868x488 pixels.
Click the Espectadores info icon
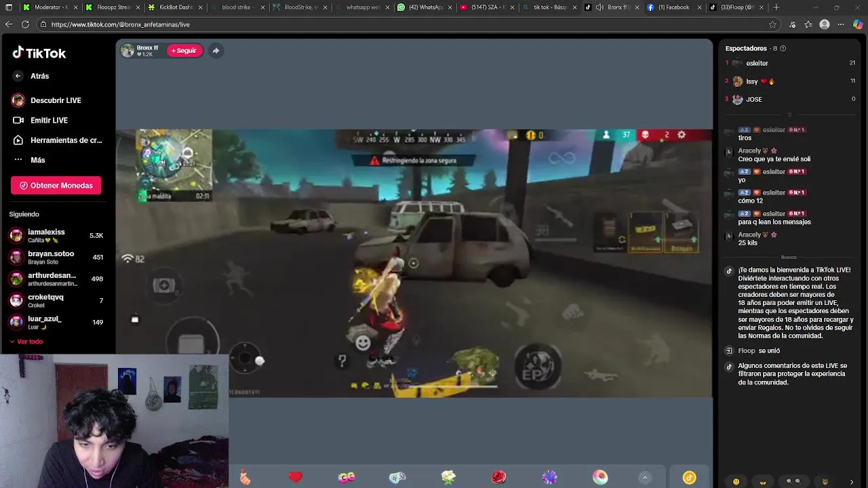click(783, 49)
